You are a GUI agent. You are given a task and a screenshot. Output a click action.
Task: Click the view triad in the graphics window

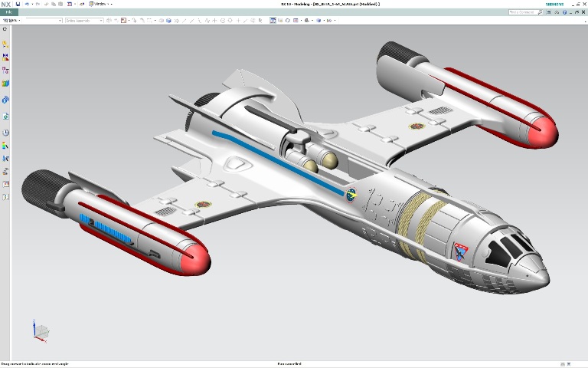click(40, 330)
